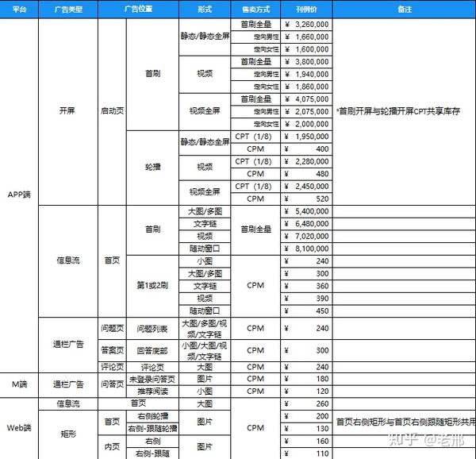This screenshot has width=476, height=459.
Task: Select the 轮播 position cell
Action: pos(152,167)
